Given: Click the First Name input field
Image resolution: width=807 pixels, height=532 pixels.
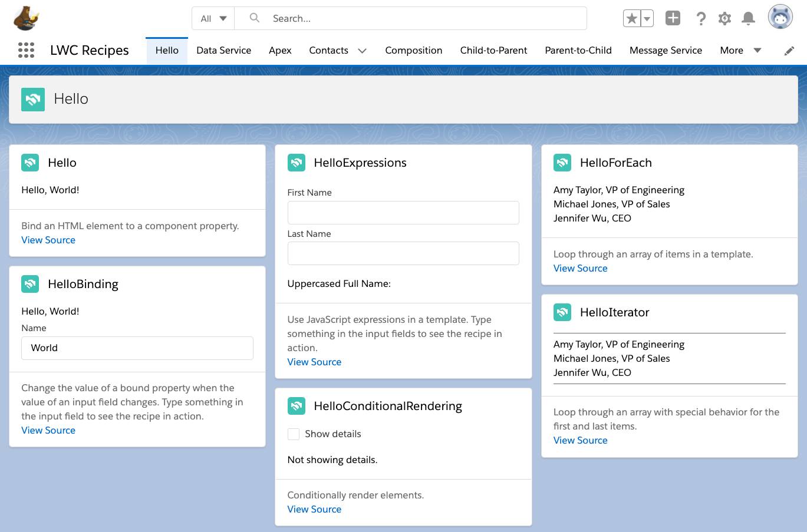Looking at the screenshot, I should tap(403, 212).
